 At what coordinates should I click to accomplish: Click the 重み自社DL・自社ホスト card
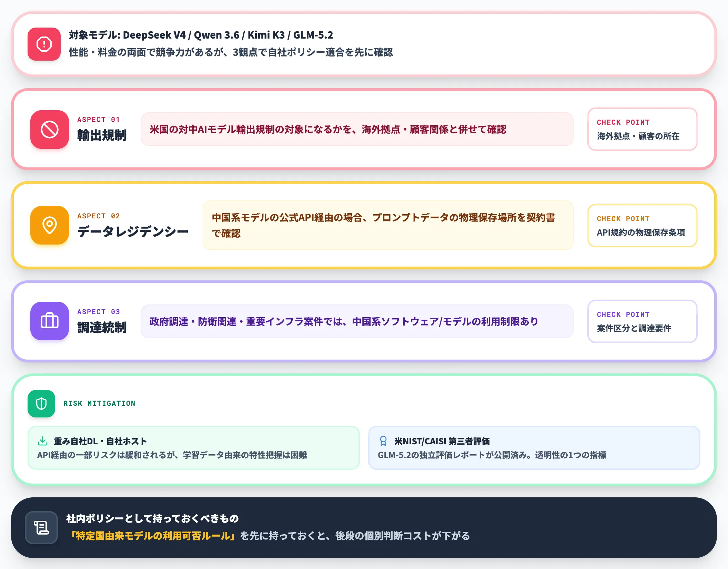194,448
